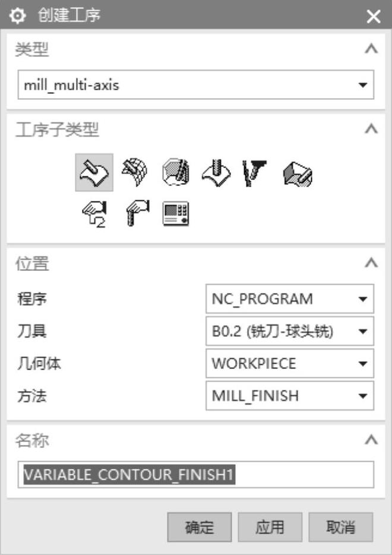Choose the Generic Motion operation subtype icon
The width and height of the screenshot is (392, 555).
click(94, 214)
